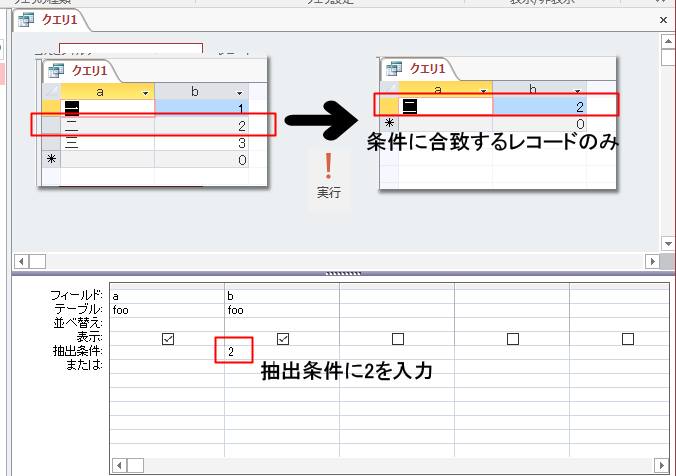This screenshot has height=476, width=676.
Task: Uncheck the 表示 checkbox for field a
Action: (168, 339)
